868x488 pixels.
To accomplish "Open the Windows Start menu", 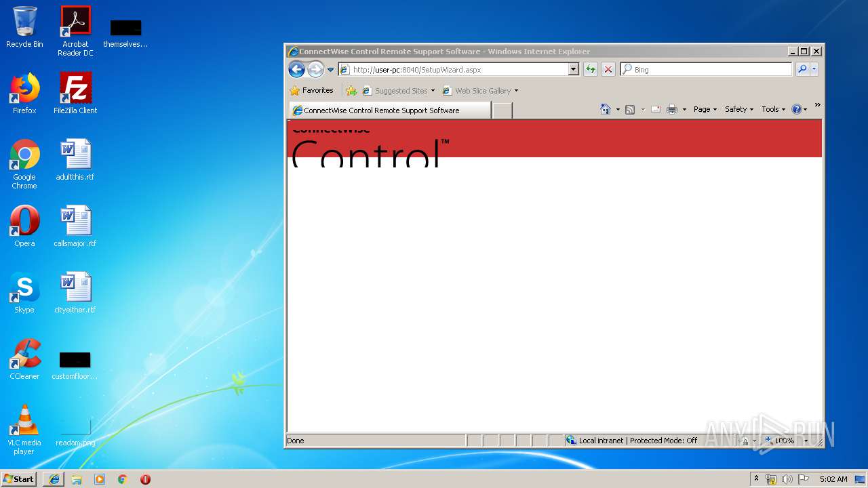I will tap(19, 479).
